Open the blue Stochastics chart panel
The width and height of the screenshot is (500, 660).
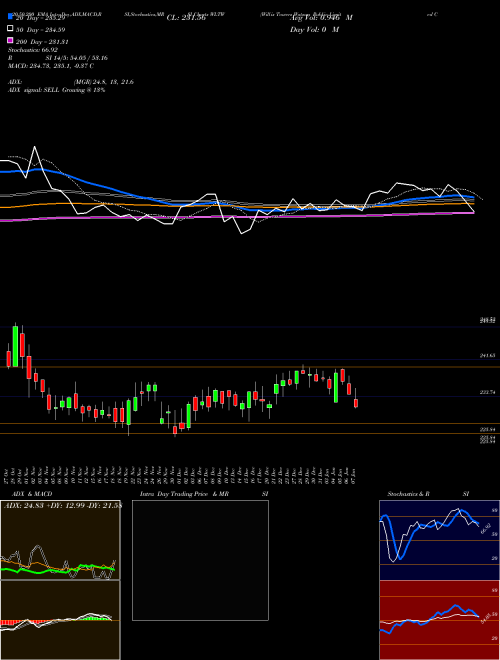pos(439,540)
